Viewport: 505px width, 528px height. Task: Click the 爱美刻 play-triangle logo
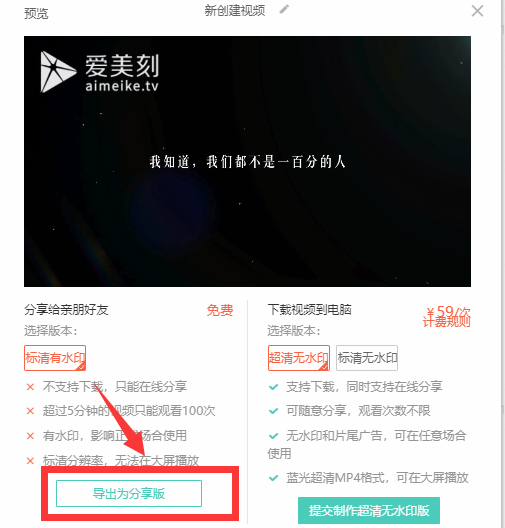pos(58,72)
